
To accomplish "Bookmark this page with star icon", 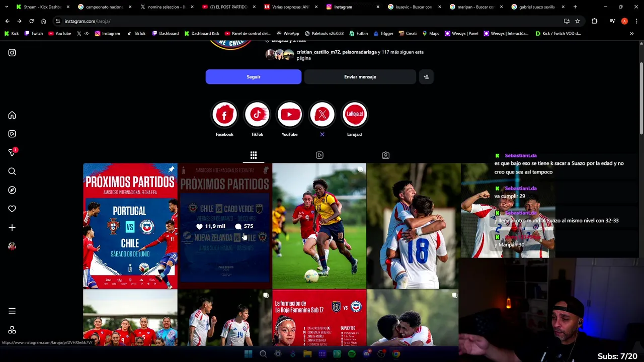I will [578, 21].
